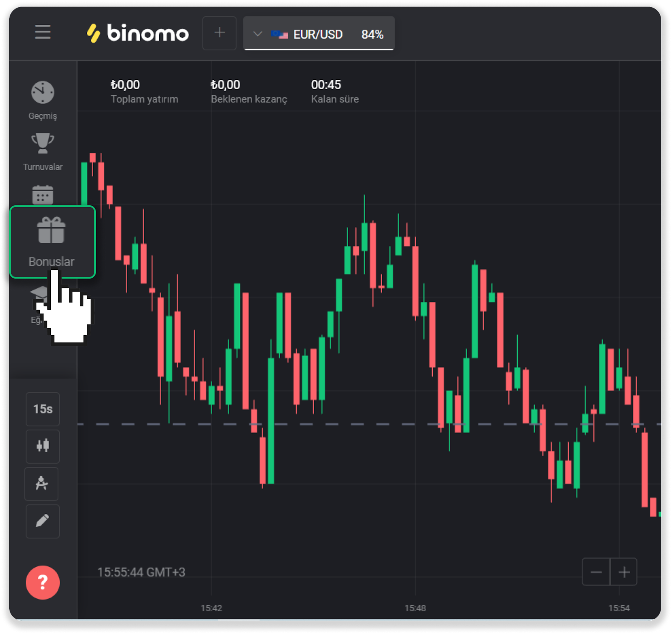The image size is (672, 634).
Task: Click the binomo logo
Action: click(138, 33)
